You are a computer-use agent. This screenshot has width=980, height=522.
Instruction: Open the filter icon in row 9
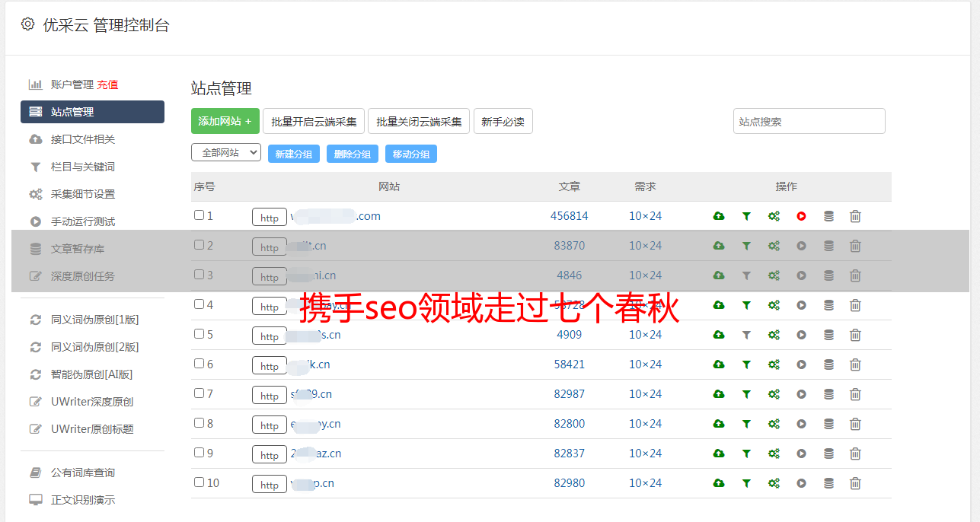coord(746,454)
